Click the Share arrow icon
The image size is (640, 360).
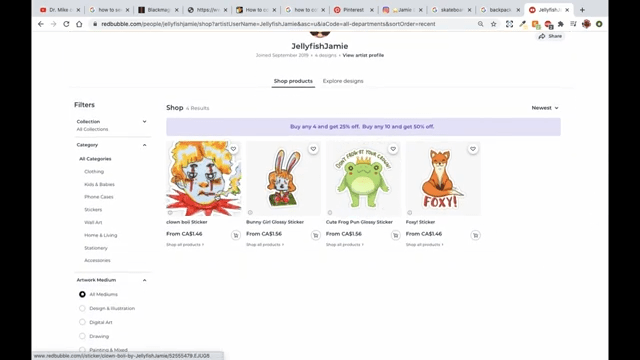pos(542,36)
